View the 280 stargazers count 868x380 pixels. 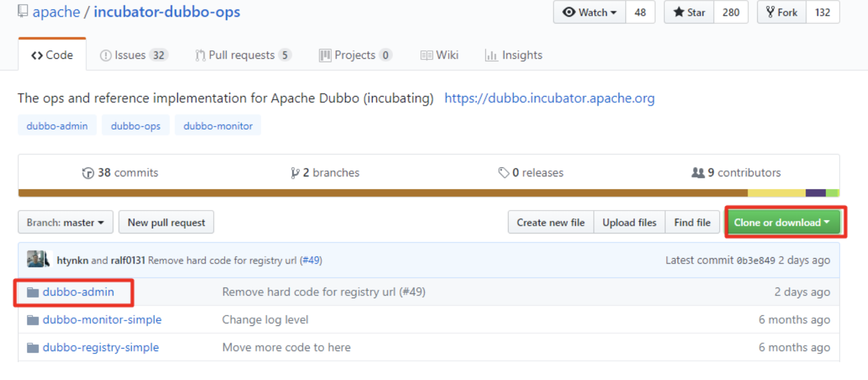[731, 12]
